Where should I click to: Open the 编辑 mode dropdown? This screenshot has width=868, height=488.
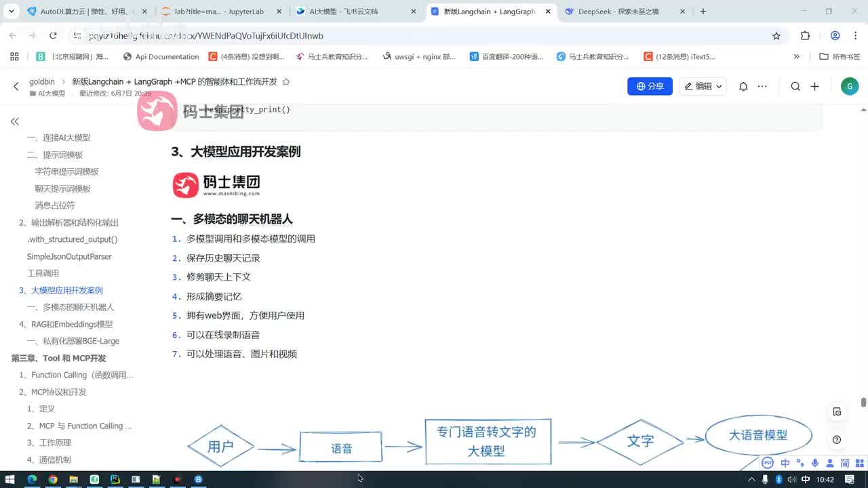(703, 86)
